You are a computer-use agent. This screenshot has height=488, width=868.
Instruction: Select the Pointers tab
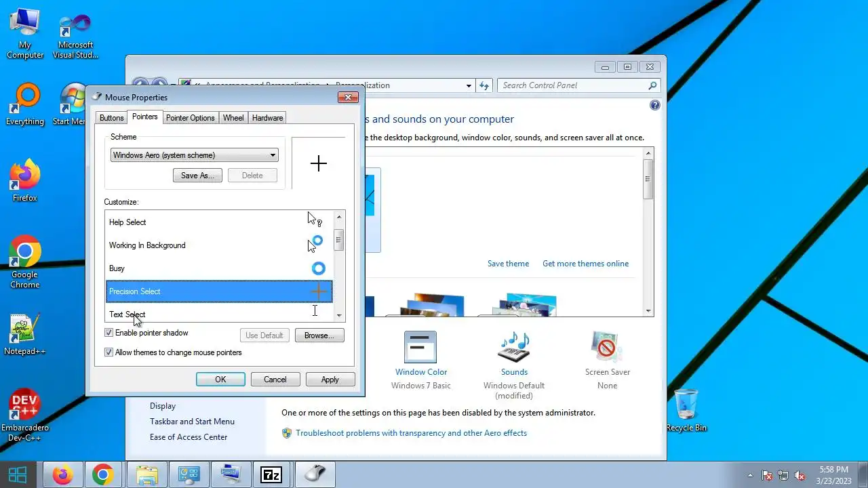pyautogui.click(x=145, y=117)
